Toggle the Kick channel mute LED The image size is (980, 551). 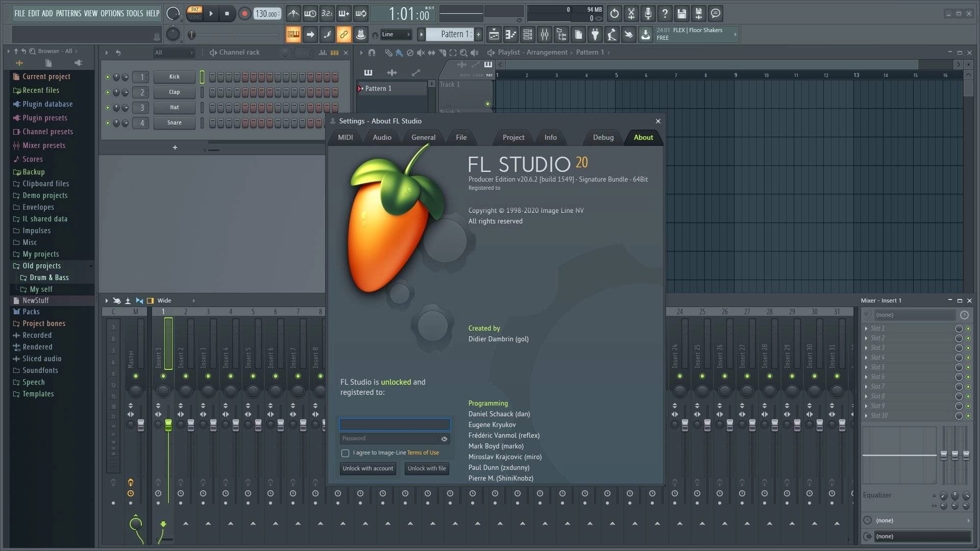tap(107, 77)
